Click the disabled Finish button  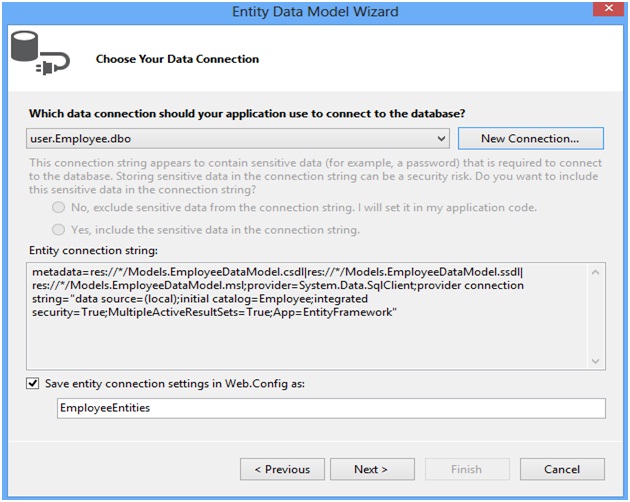(x=466, y=469)
